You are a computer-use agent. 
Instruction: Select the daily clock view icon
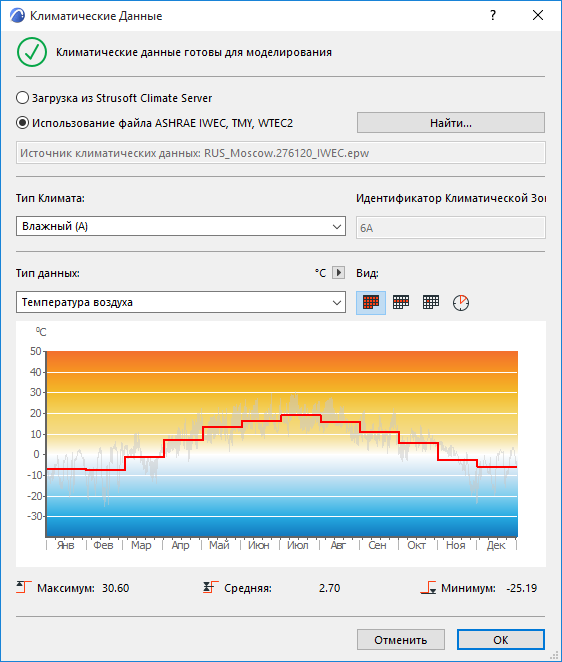tap(461, 303)
